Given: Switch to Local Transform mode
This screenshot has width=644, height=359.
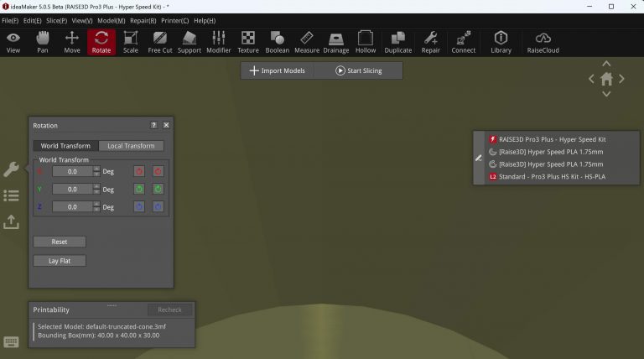Looking at the screenshot, I should 131,146.
